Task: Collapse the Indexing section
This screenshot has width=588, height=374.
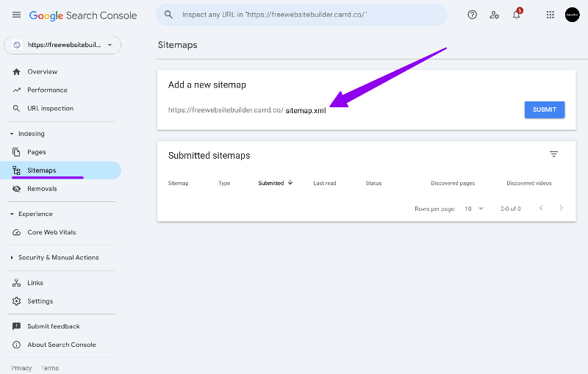Action: [12, 134]
